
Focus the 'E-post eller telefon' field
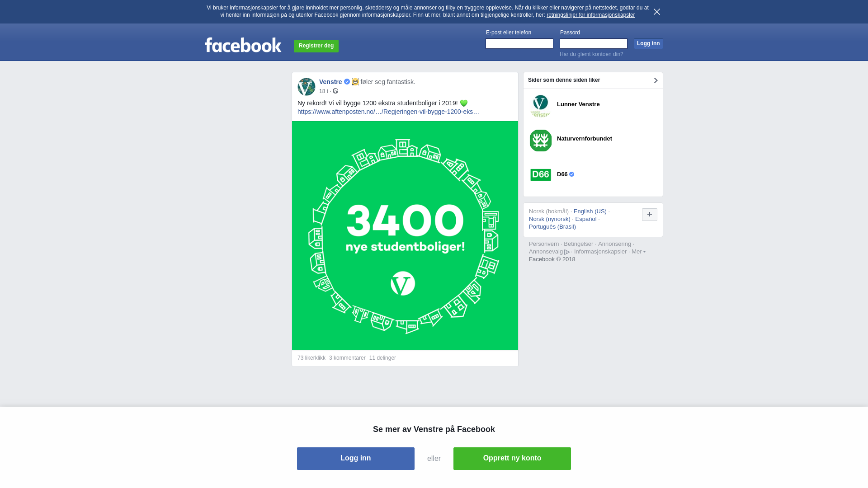pyautogui.click(x=519, y=43)
